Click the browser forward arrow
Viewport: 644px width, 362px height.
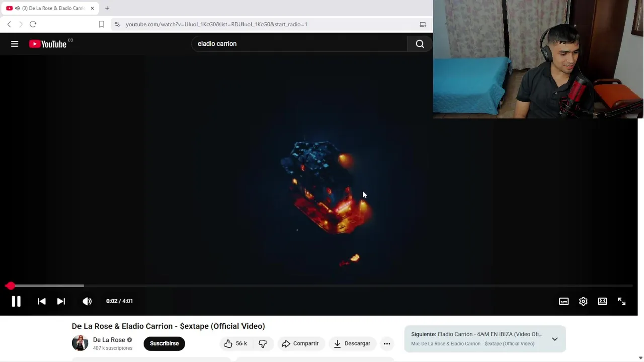click(x=21, y=24)
